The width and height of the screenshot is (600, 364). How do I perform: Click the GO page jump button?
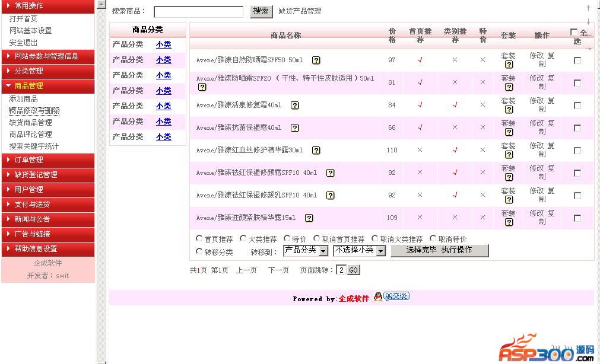click(x=354, y=270)
